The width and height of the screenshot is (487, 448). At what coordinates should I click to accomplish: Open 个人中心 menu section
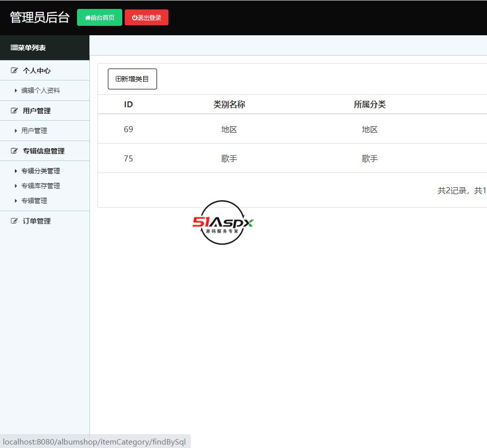36,71
